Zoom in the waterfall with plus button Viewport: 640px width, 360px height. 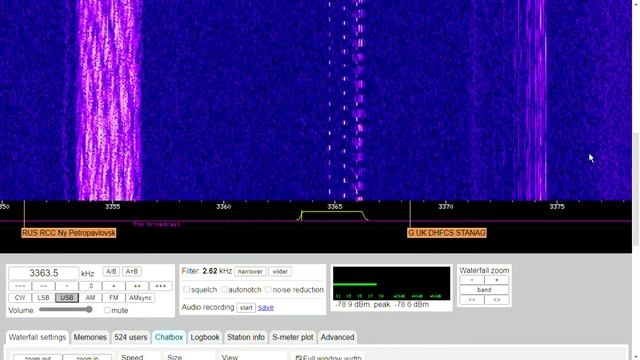(x=497, y=280)
